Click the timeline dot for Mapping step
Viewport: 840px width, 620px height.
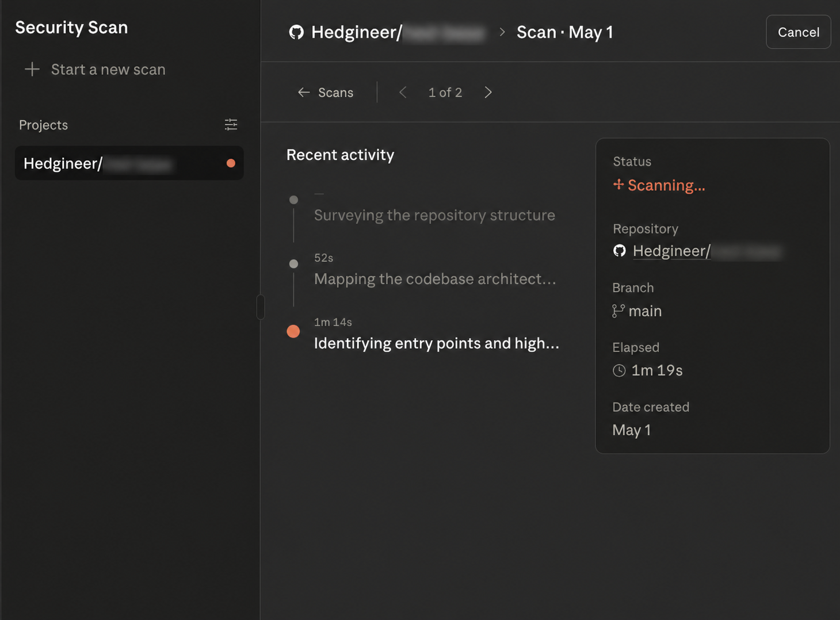293,264
